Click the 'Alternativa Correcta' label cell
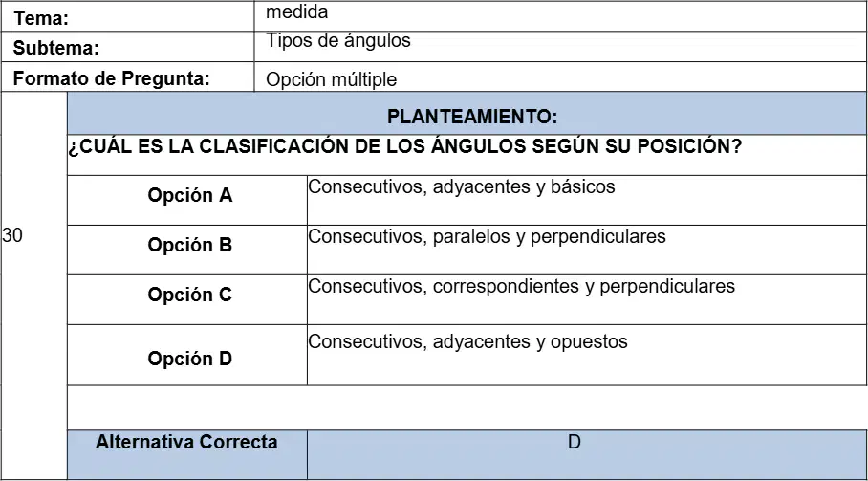The image size is (868, 481). (x=187, y=454)
